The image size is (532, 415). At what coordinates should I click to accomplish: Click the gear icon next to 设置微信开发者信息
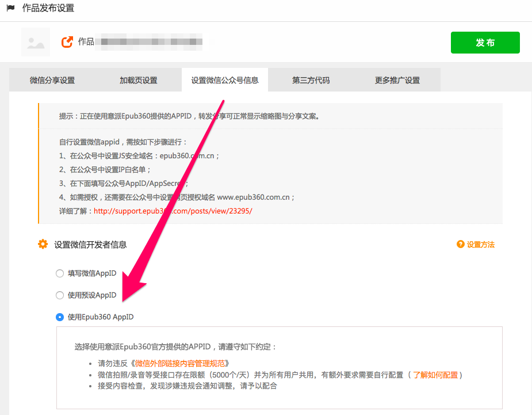[x=43, y=245]
